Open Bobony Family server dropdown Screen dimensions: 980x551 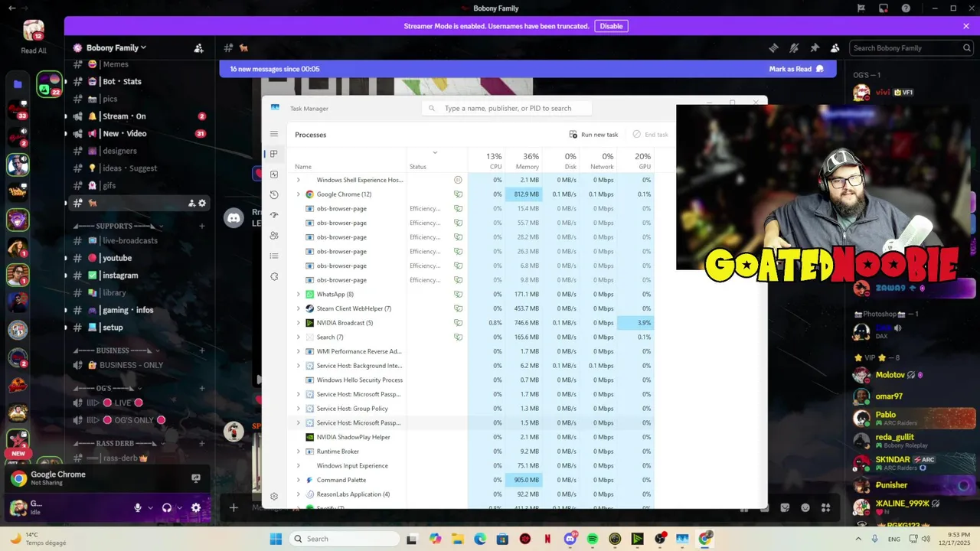click(x=116, y=47)
